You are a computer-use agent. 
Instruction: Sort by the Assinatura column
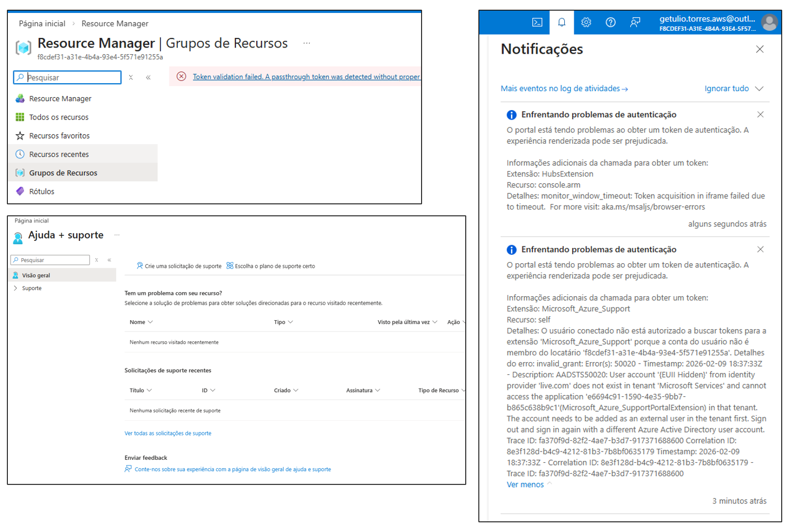363,390
